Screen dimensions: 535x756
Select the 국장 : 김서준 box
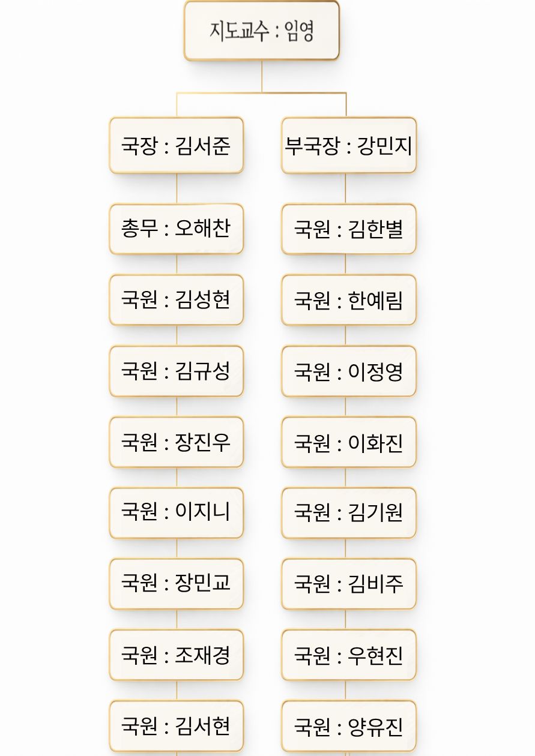pyautogui.click(x=176, y=146)
